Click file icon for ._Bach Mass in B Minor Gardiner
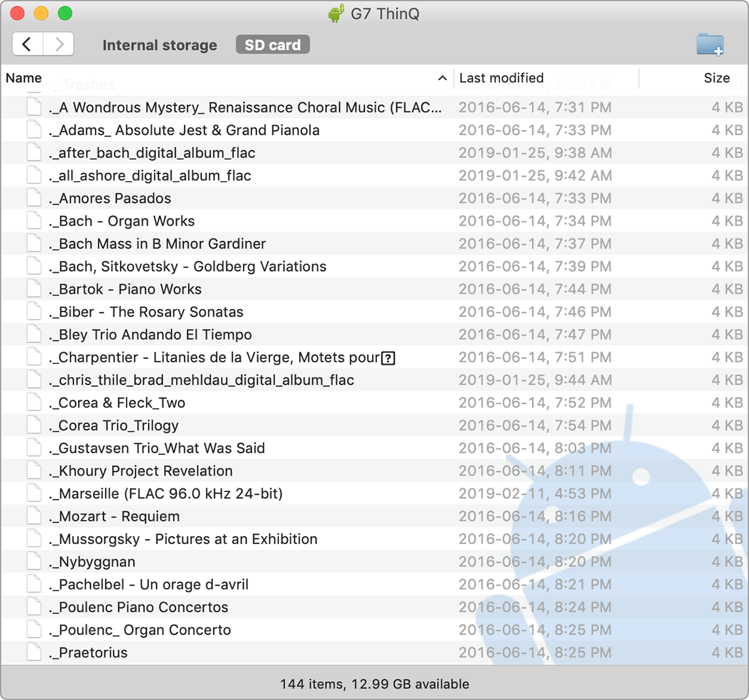The width and height of the screenshot is (749, 700). coord(34,244)
